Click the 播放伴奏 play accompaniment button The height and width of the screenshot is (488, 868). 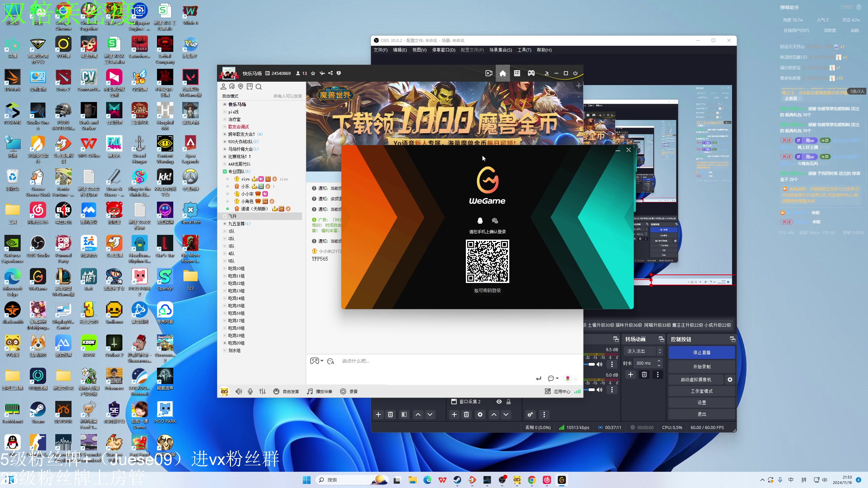tap(319, 391)
